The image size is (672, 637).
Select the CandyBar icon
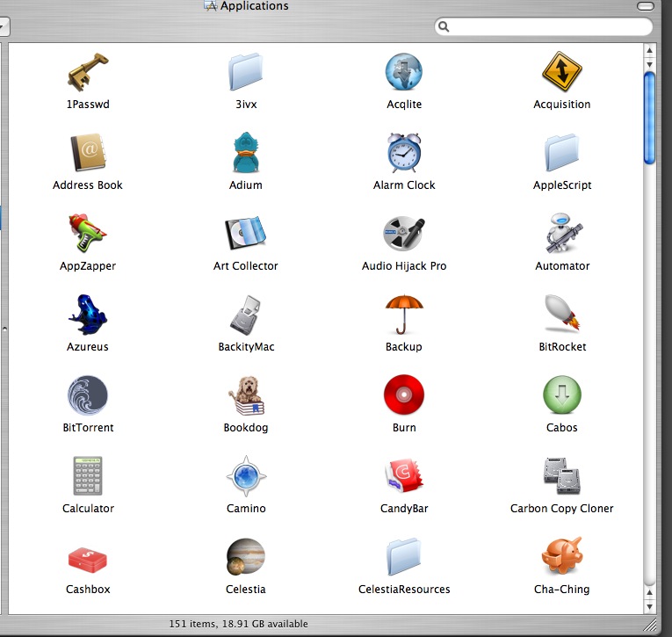click(x=404, y=476)
